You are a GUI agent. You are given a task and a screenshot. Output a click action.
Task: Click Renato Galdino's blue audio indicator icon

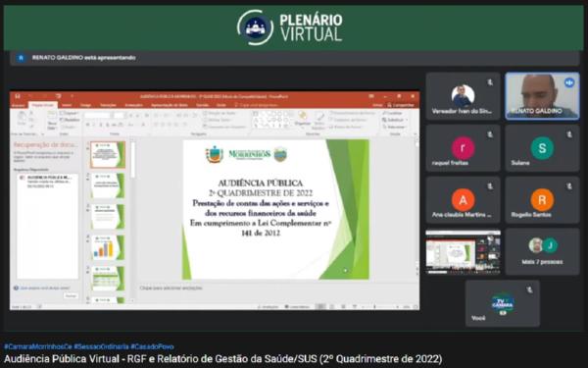coord(568,82)
